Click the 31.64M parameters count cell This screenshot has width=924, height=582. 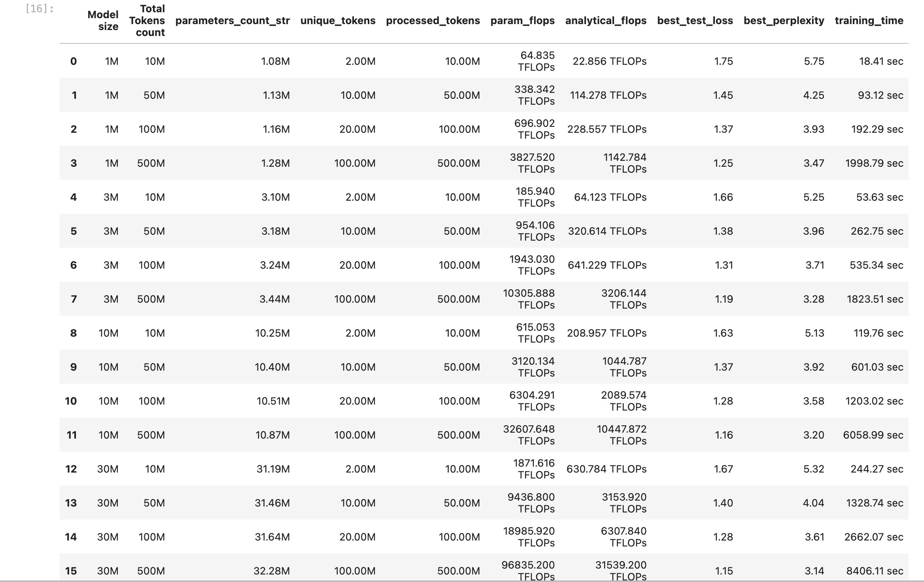point(272,537)
